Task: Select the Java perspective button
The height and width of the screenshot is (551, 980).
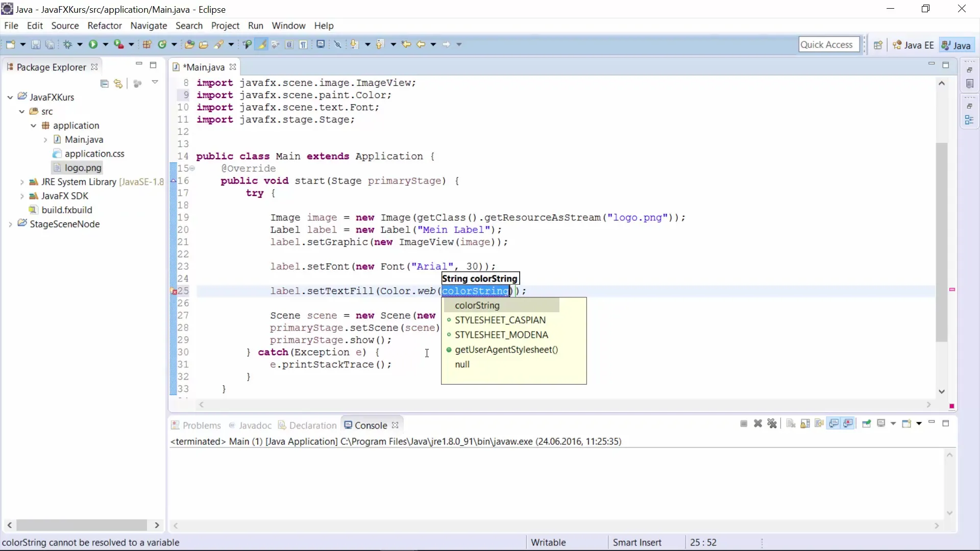Action: click(956, 45)
